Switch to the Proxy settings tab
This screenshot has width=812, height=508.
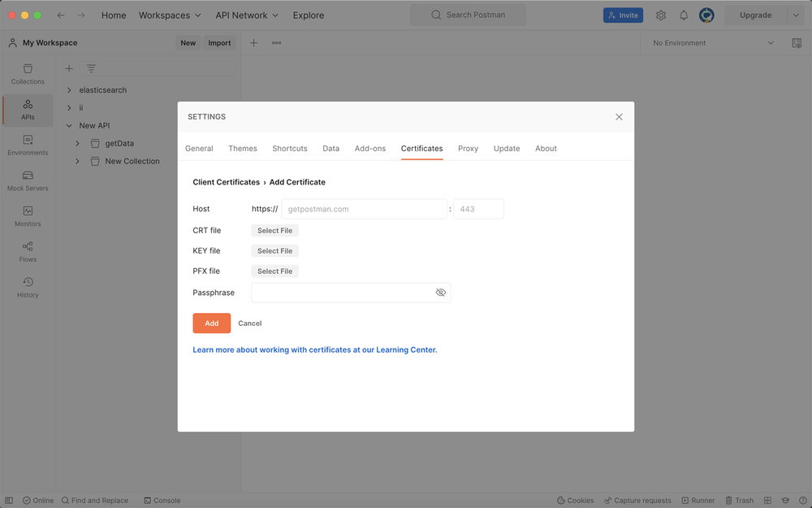point(468,149)
